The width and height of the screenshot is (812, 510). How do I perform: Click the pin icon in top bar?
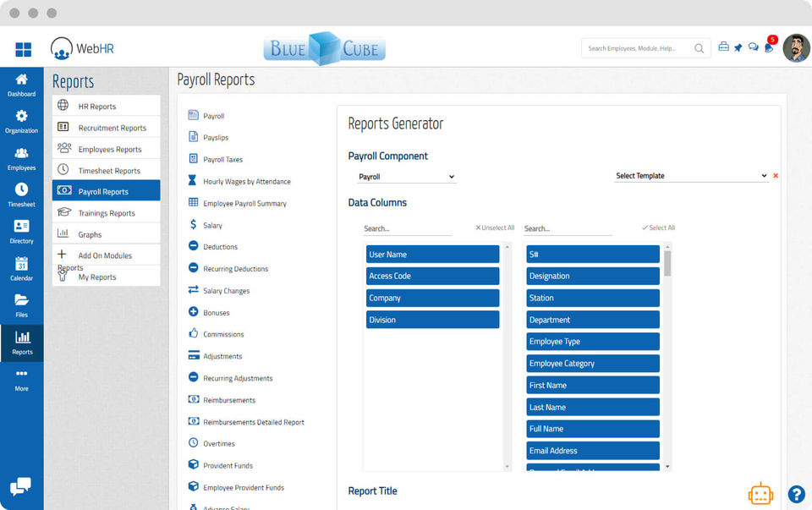[x=738, y=47]
